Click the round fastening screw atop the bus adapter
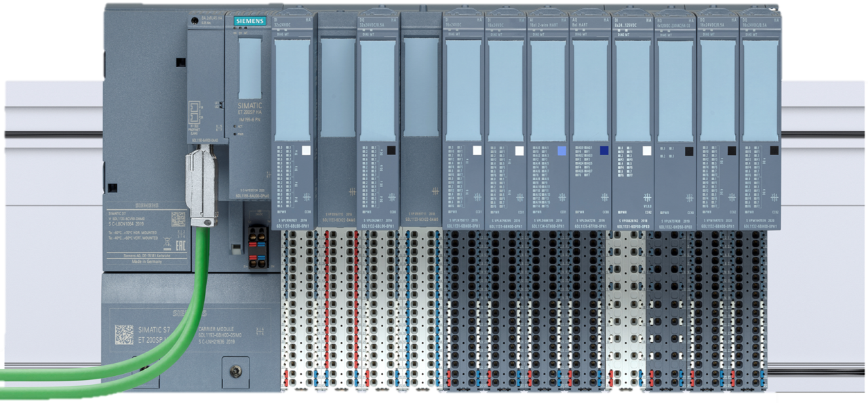The image size is (868, 403). 193,20
